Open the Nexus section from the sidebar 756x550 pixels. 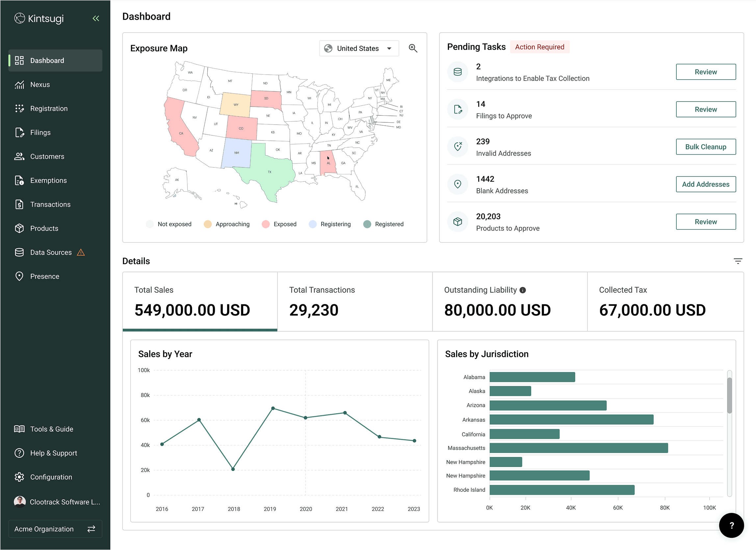(x=40, y=84)
